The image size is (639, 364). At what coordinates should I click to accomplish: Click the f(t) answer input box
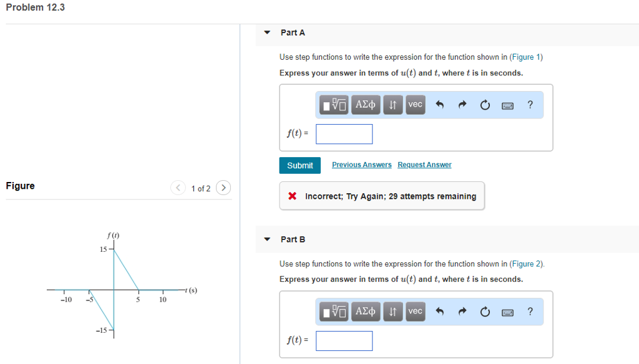click(344, 134)
